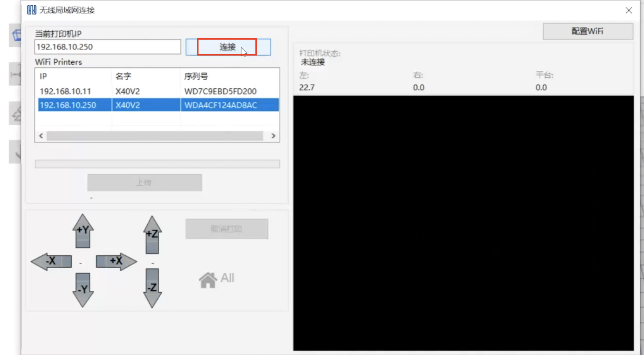The width and height of the screenshot is (644, 355).
Task: Click the 序列号 column header
Action: point(196,76)
